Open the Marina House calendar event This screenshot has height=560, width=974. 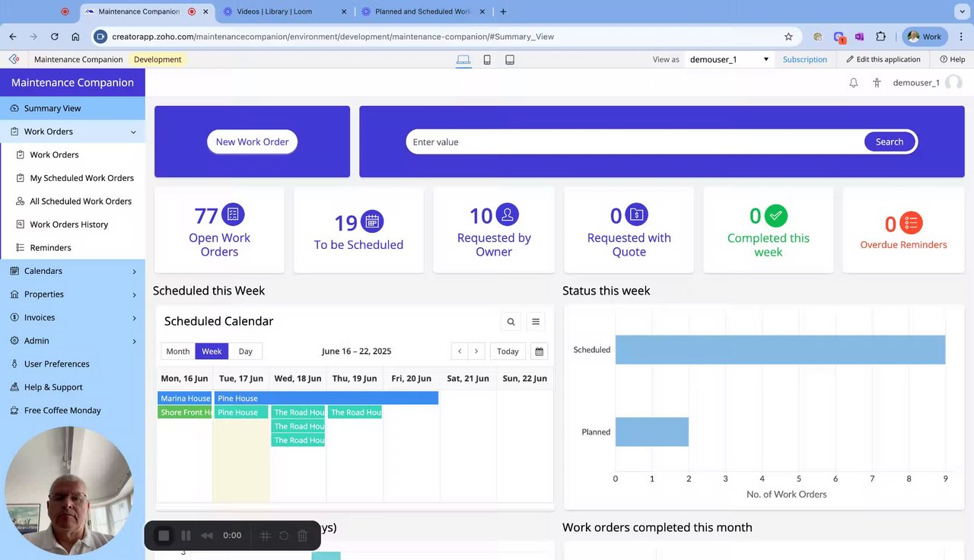tap(185, 399)
